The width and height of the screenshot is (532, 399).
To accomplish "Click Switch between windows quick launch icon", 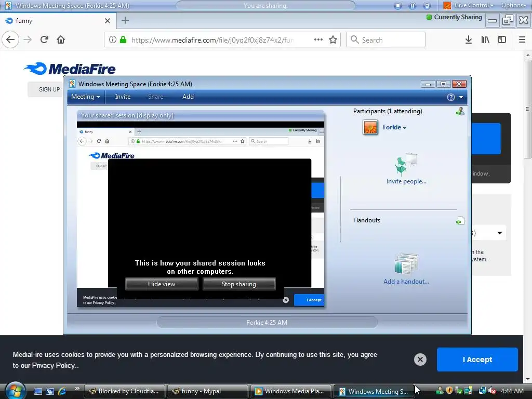I will point(50,392).
